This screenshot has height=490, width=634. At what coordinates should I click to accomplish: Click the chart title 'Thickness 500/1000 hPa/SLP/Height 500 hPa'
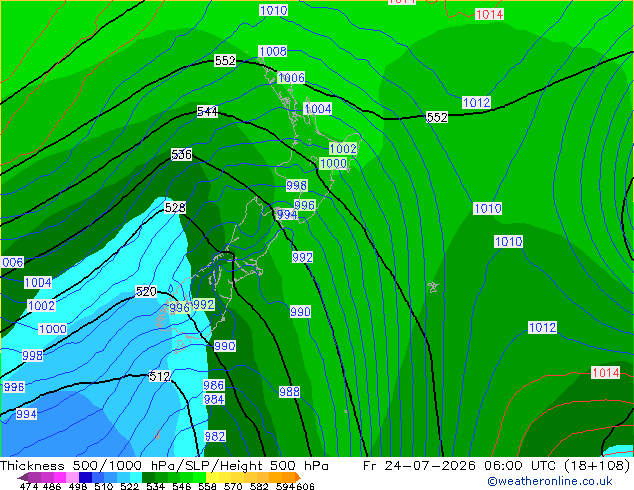click(x=164, y=466)
